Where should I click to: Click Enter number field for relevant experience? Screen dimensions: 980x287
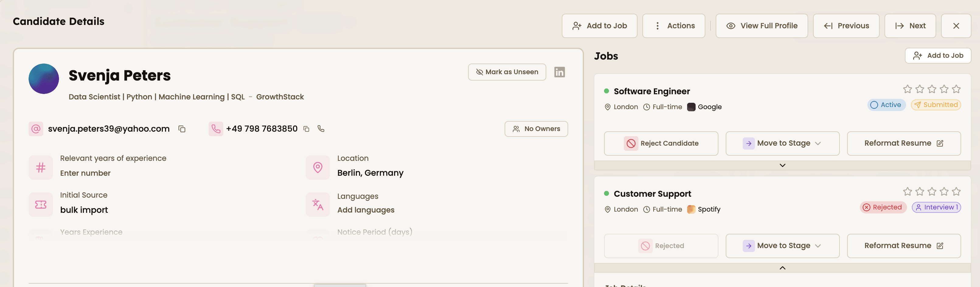85,173
